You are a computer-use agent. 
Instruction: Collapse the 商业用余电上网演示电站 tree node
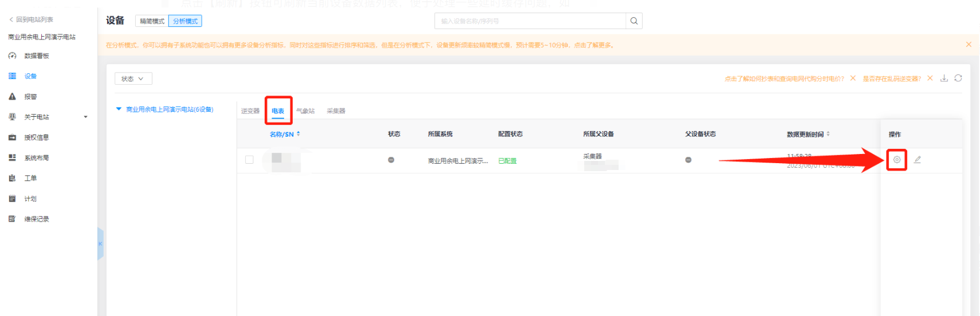[119, 109]
